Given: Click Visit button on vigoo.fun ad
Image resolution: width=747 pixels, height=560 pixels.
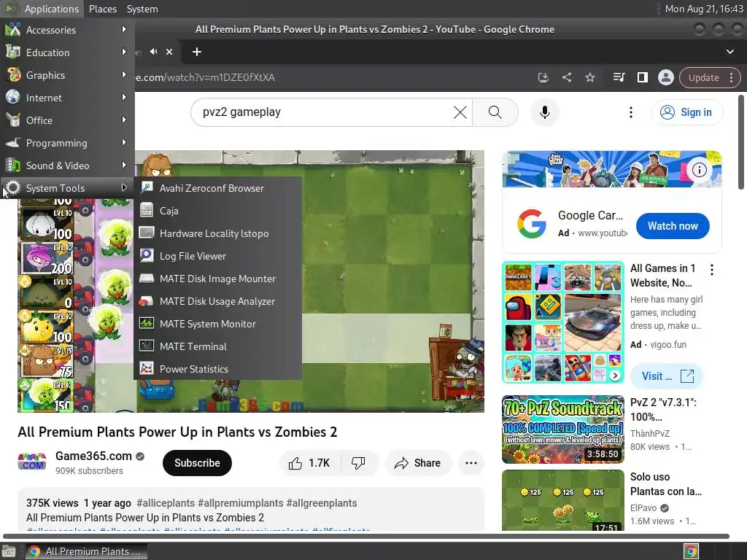Looking at the screenshot, I should pos(667,376).
